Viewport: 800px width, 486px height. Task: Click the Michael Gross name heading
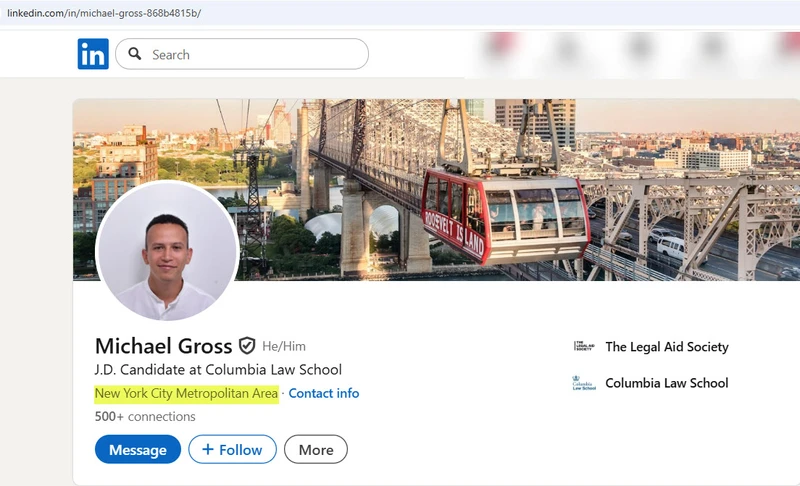(x=163, y=346)
